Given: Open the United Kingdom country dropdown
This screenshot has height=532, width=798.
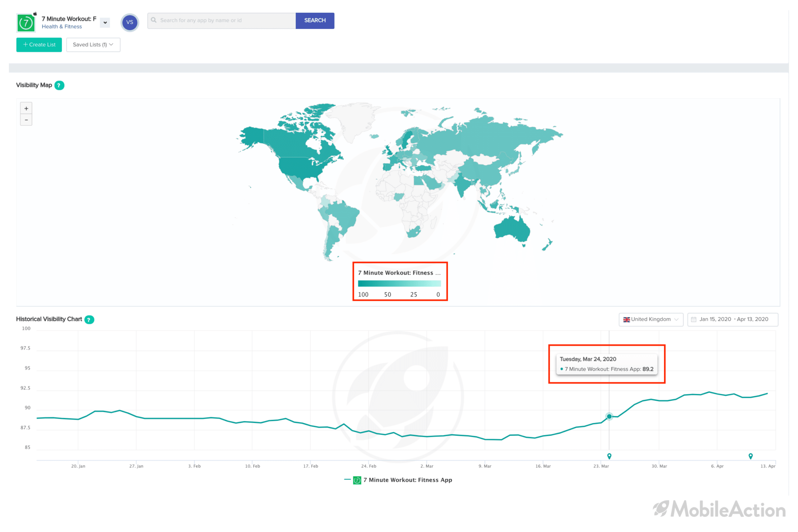Looking at the screenshot, I should pyautogui.click(x=651, y=319).
